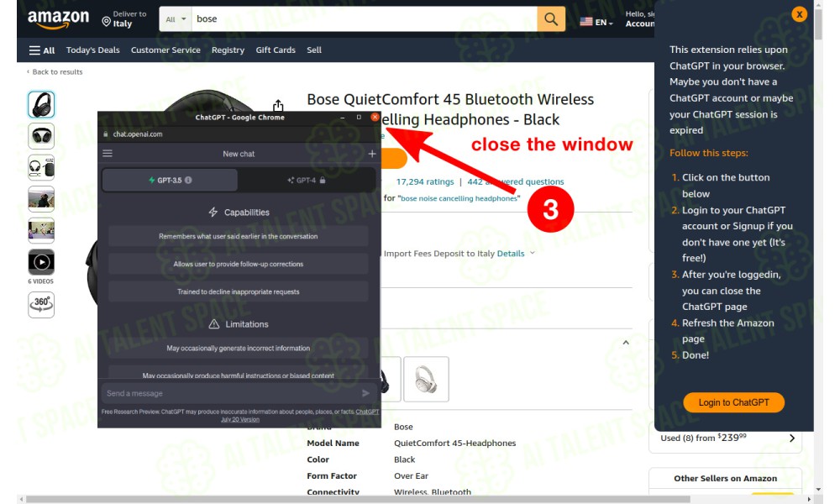Click the horizontal page scrollbar

tap(357, 499)
